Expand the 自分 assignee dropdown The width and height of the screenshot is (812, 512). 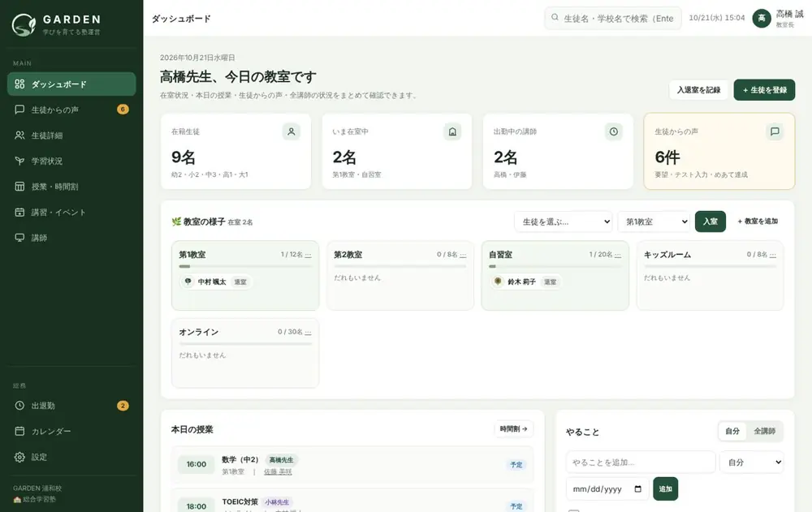pyautogui.click(x=751, y=463)
